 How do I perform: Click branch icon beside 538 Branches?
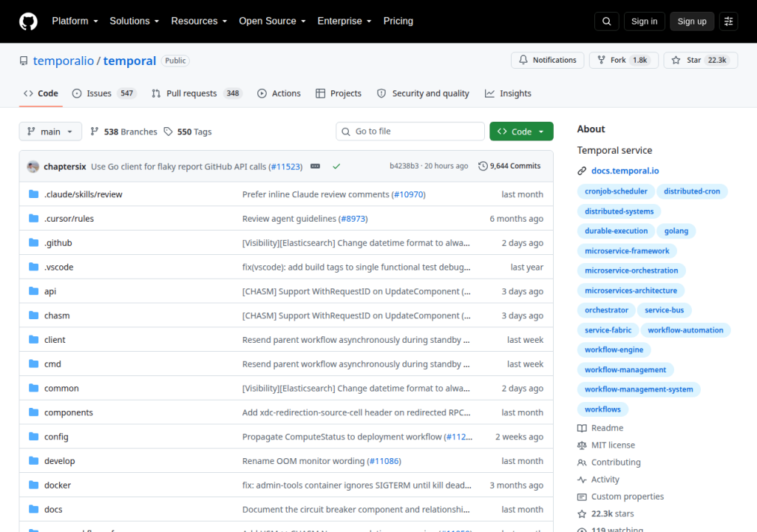coord(95,132)
